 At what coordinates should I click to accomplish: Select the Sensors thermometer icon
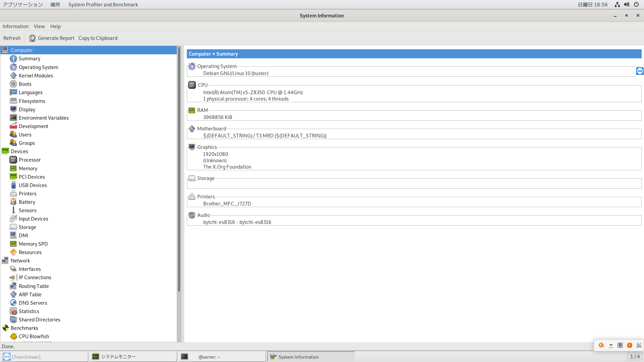pyautogui.click(x=13, y=210)
